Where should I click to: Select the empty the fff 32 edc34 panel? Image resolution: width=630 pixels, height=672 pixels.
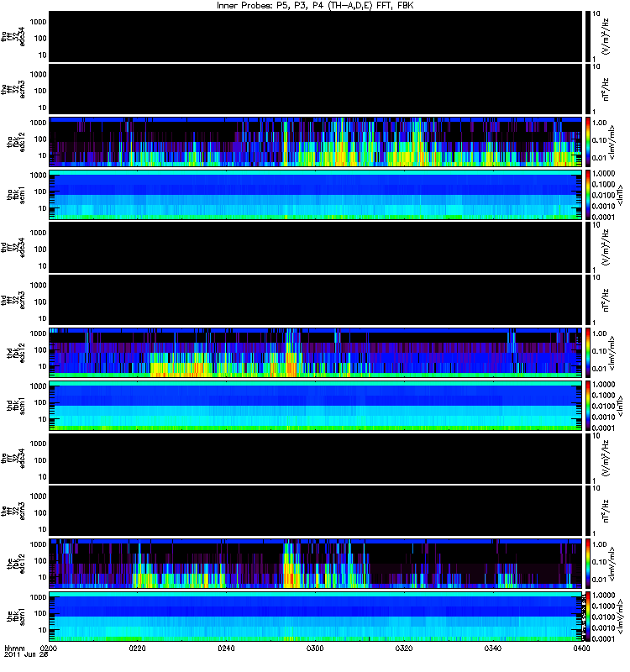click(316, 458)
